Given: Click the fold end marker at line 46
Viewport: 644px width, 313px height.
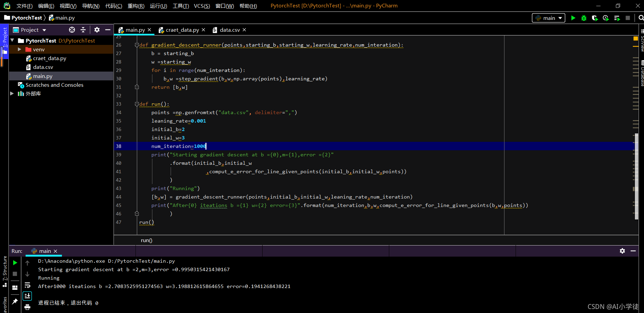Looking at the screenshot, I should pyautogui.click(x=137, y=214).
